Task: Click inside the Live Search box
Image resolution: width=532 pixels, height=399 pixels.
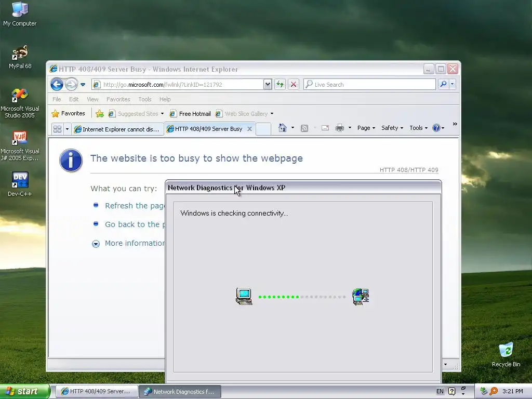Action: coord(369,85)
